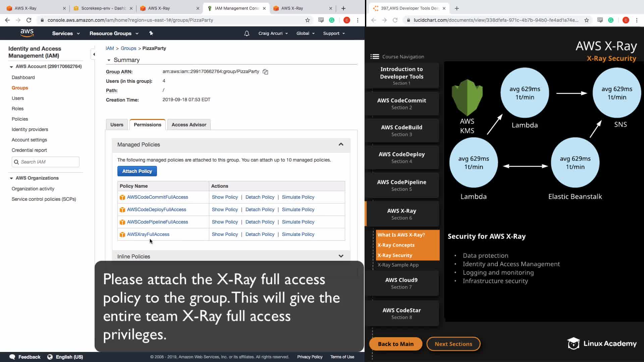This screenshot has height=362, width=644.
Task: Click the Attach Policy button
Action: pos(137,171)
